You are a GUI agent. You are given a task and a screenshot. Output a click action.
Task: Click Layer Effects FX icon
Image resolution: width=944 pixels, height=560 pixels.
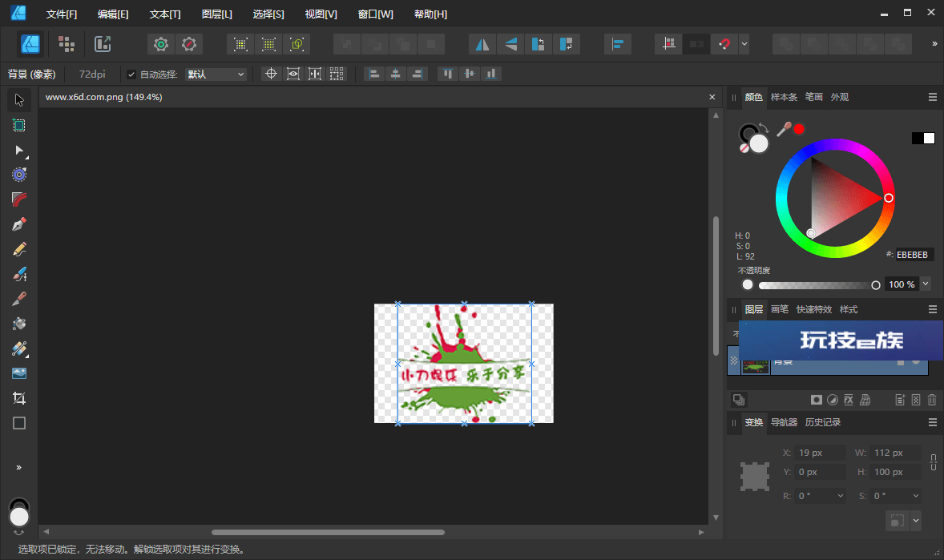849,400
